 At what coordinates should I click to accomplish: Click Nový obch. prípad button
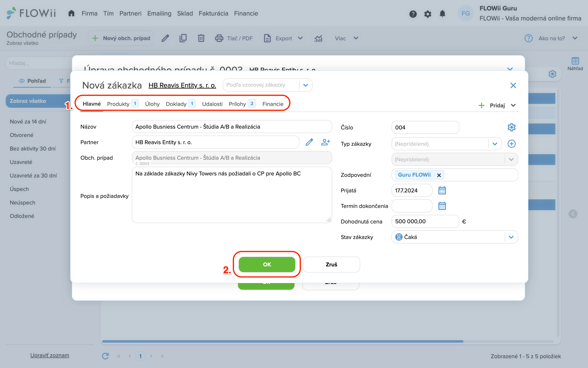[x=121, y=38]
